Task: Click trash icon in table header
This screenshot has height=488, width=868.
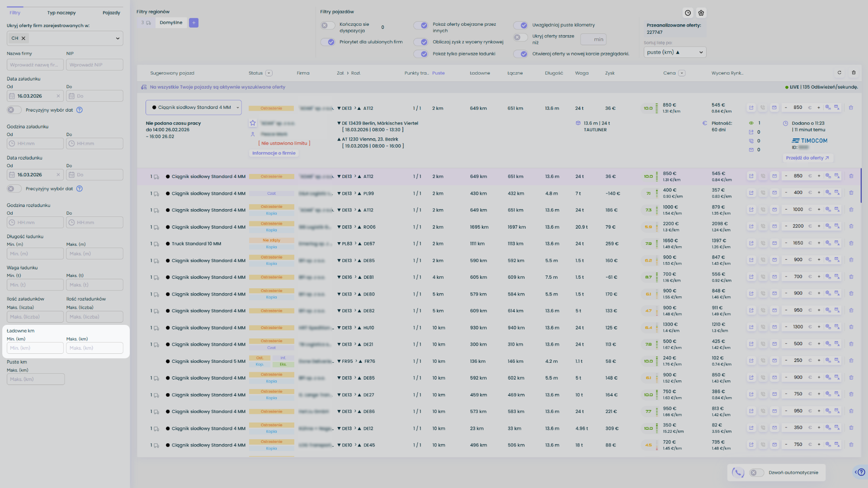Action: tap(854, 73)
